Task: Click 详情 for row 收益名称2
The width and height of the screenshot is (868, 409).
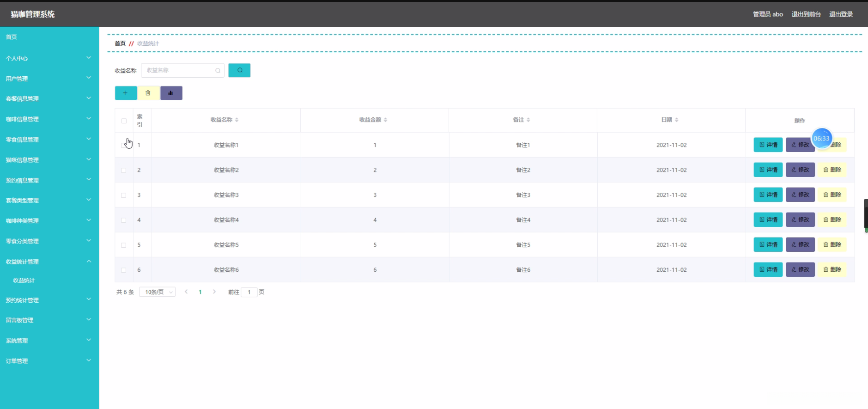Action: (768, 170)
